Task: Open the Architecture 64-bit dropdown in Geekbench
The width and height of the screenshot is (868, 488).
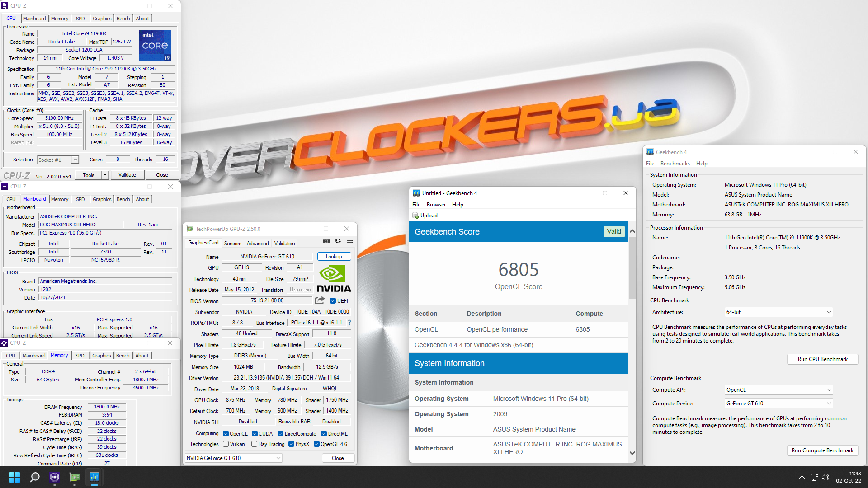Action: click(778, 312)
